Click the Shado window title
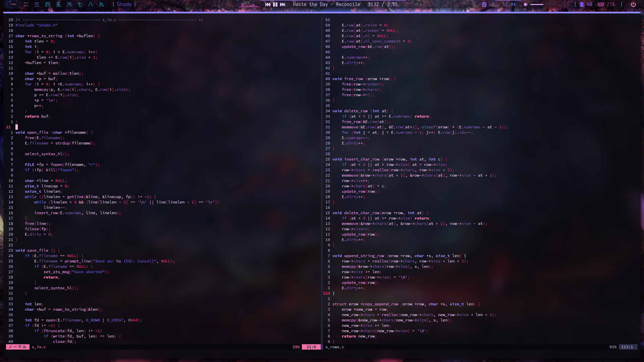The image size is (644, 362). tap(124, 4)
